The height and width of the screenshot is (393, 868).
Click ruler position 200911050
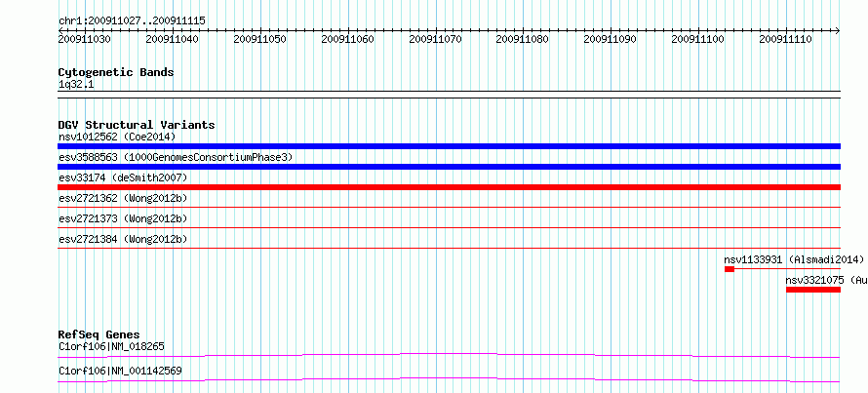coord(260,39)
